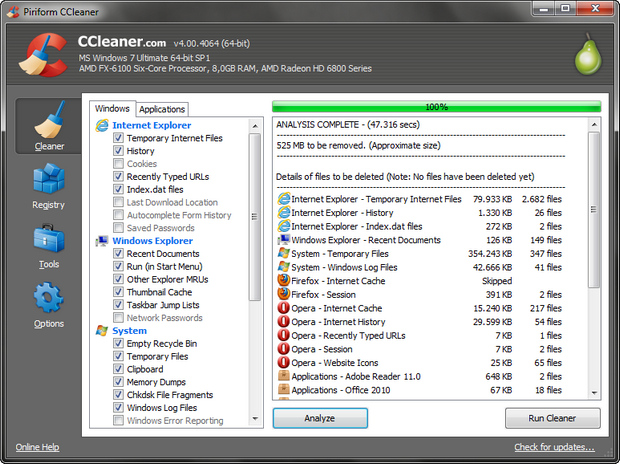This screenshot has height=464, width=620.
Task: Click the Windows Explorer category icon in tree
Action: (x=102, y=241)
